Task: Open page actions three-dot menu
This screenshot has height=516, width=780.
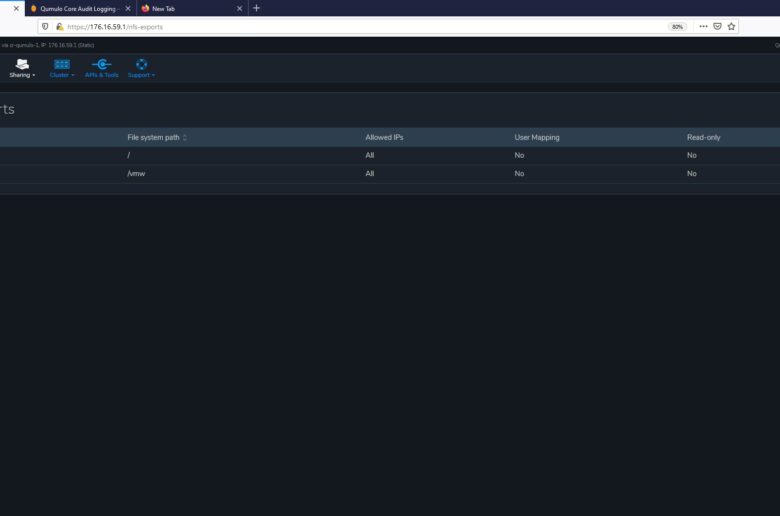Action: [703, 26]
